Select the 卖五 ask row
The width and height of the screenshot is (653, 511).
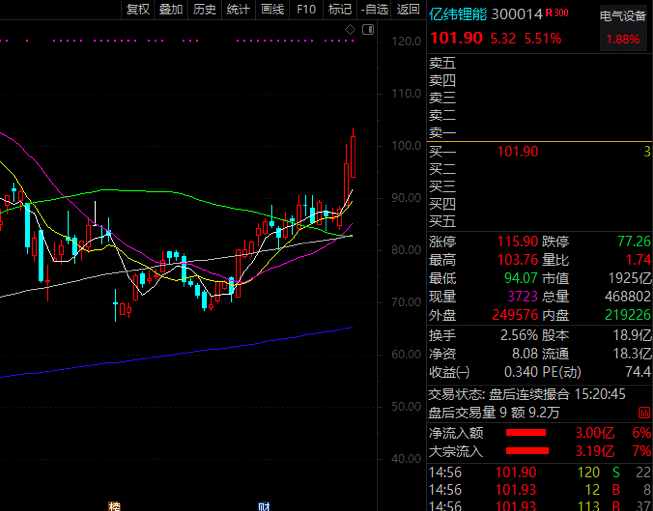540,63
